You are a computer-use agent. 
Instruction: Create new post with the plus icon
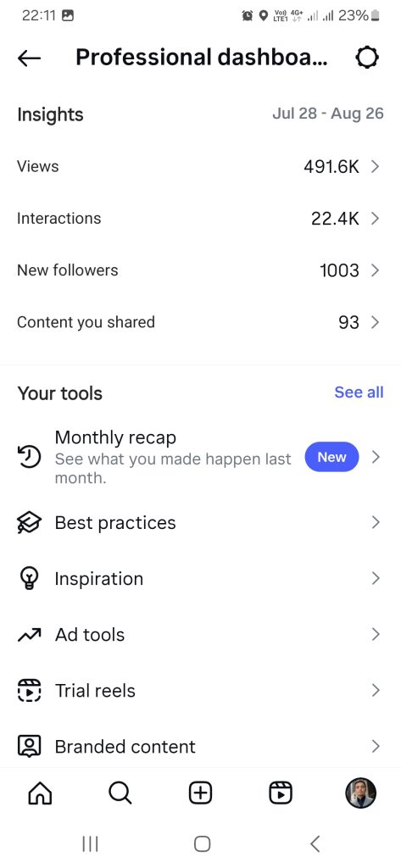click(x=200, y=793)
